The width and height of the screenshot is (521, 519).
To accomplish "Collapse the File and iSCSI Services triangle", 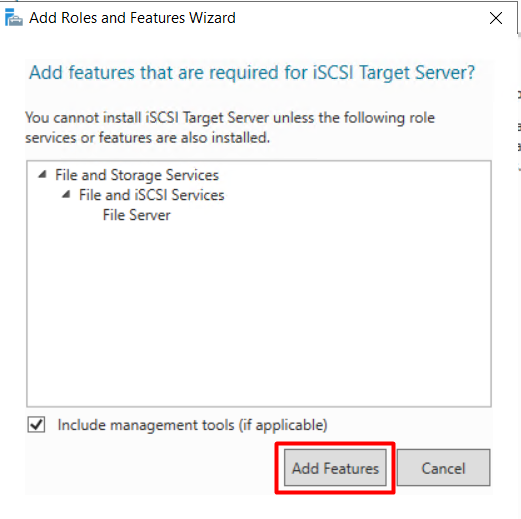I will pyautogui.click(x=66, y=194).
